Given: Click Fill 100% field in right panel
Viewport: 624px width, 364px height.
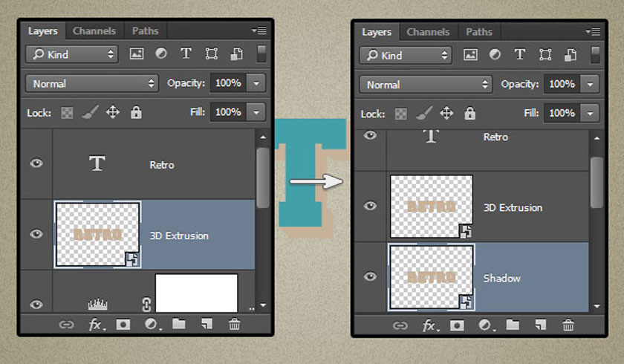Looking at the screenshot, I should (x=562, y=114).
